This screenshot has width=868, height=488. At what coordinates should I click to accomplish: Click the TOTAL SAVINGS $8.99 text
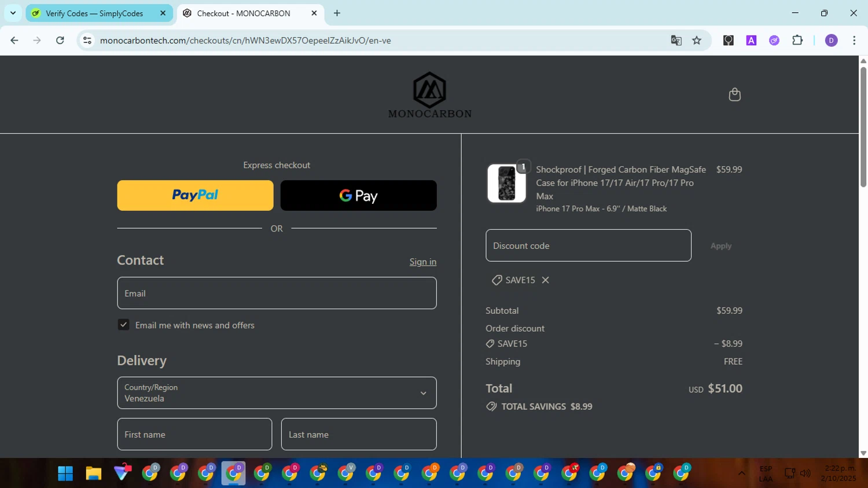pyautogui.click(x=546, y=406)
